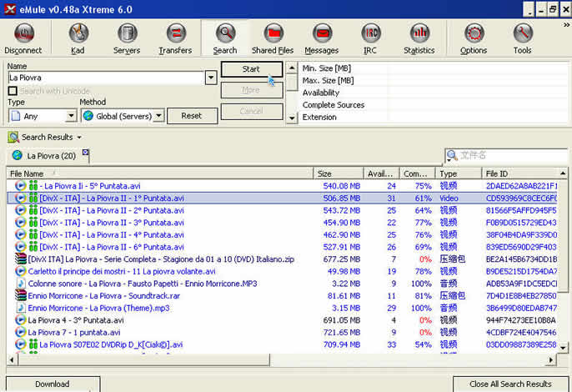
Task: Enable Search with Unicode checkbox
Action: (x=13, y=91)
